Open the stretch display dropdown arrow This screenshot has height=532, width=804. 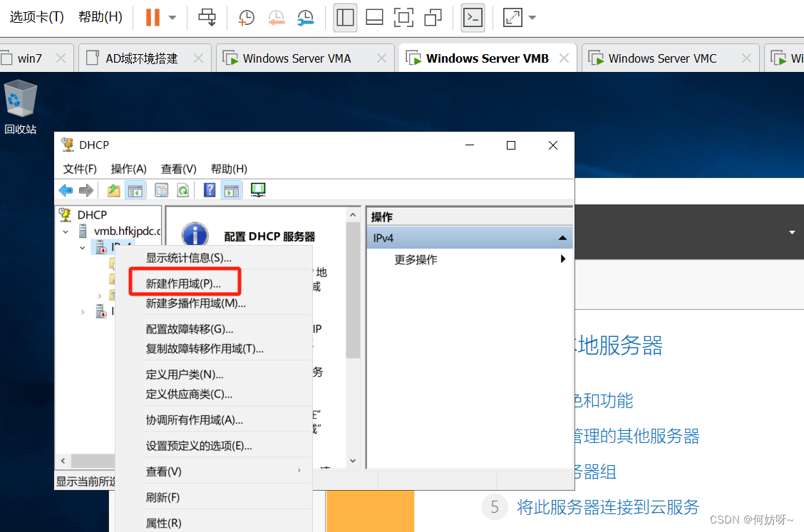pyautogui.click(x=532, y=17)
